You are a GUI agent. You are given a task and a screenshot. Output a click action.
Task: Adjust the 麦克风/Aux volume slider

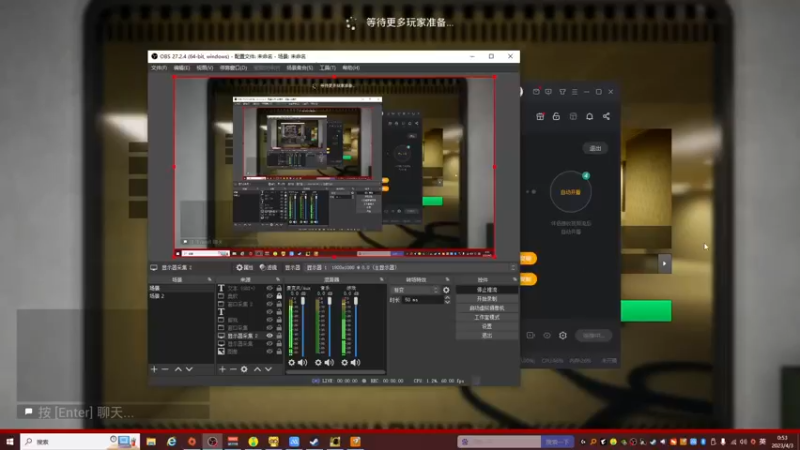[303, 327]
